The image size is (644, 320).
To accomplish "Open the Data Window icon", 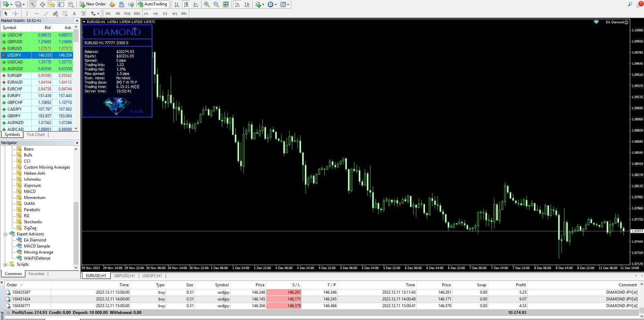I will click(x=42, y=4).
